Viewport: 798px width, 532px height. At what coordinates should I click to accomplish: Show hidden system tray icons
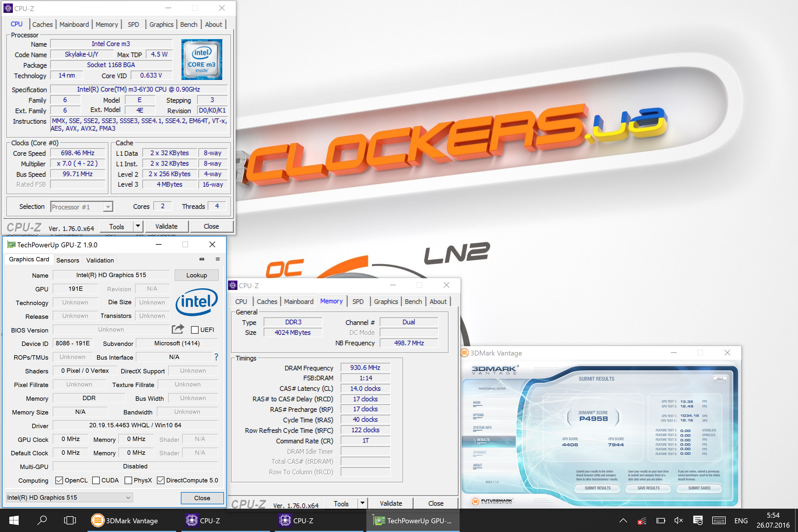click(x=623, y=520)
